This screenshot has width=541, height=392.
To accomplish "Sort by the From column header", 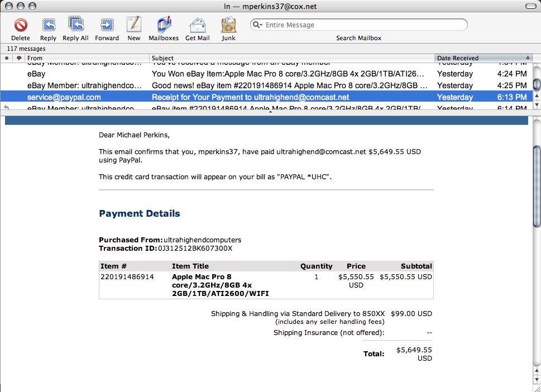I will 87,58.
